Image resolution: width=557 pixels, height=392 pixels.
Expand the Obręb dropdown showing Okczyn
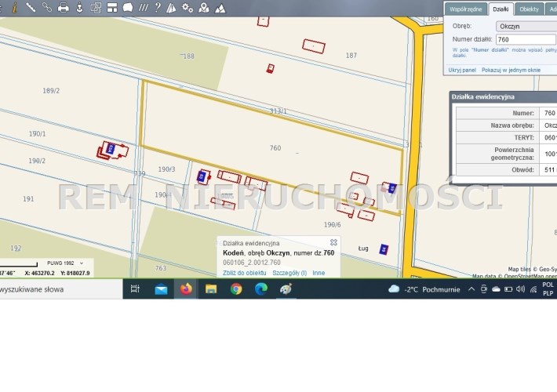coord(526,26)
